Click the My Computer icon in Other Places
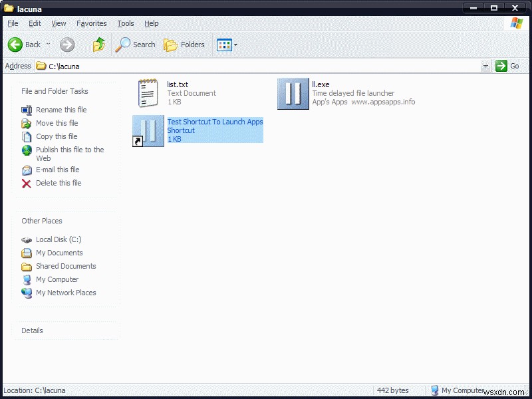Viewport: 532px width, 399px height. point(27,280)
